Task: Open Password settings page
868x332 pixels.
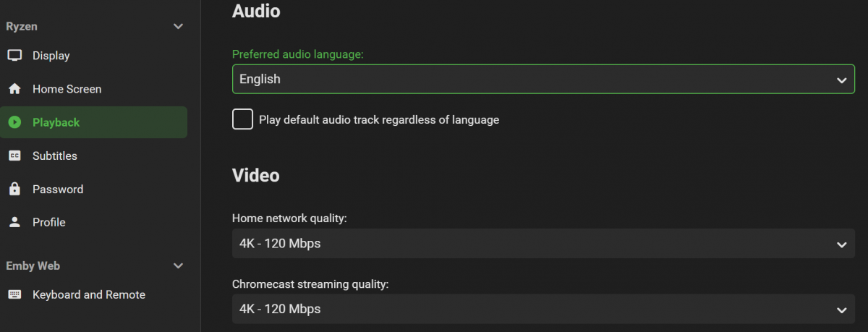Action: click(58, 189)
